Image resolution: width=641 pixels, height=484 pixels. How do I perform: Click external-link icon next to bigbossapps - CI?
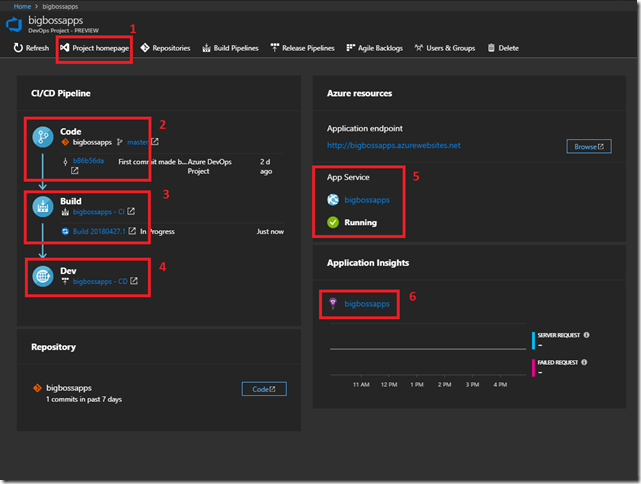(131, 211)
